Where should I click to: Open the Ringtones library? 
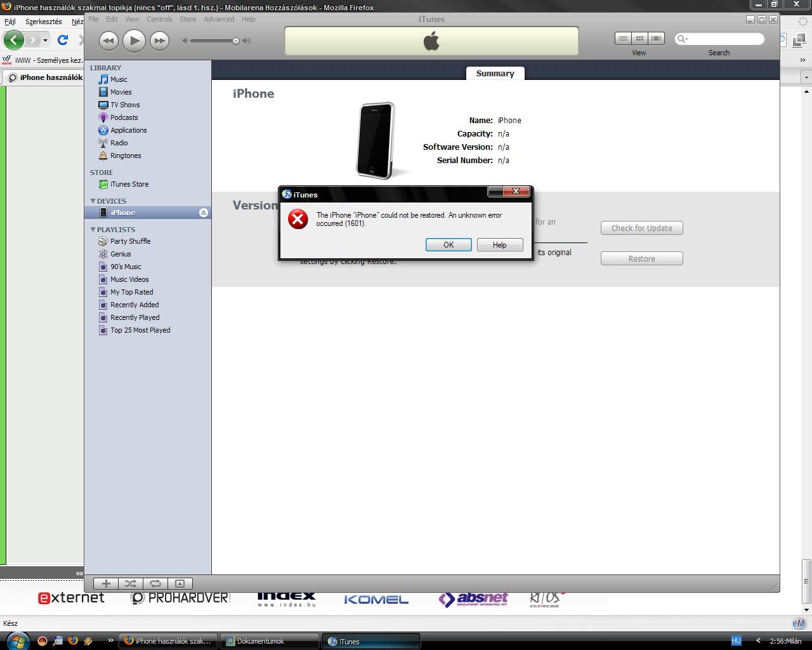(125, 156)
